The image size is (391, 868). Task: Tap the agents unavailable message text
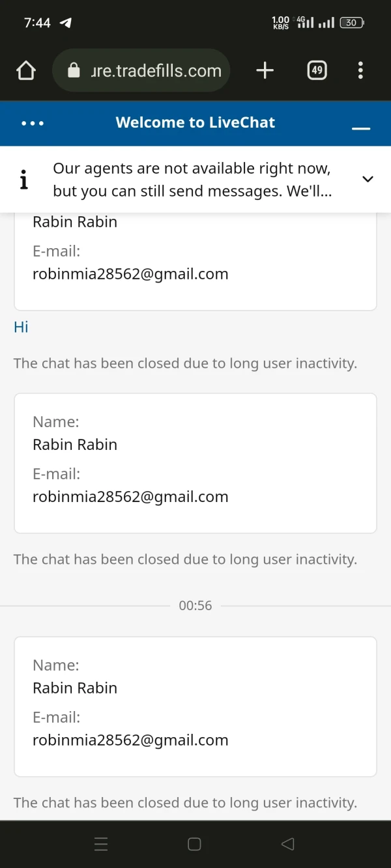(x=192, y=179)
